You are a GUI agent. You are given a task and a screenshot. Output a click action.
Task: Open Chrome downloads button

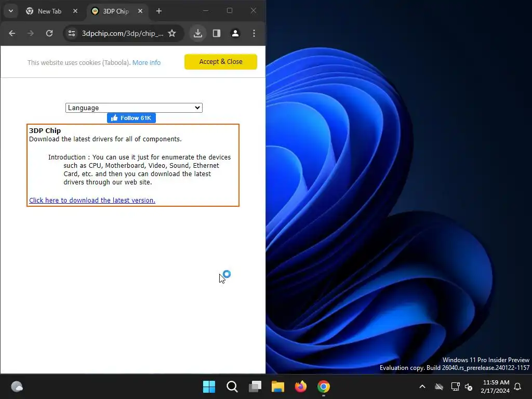tap(198, 33)
